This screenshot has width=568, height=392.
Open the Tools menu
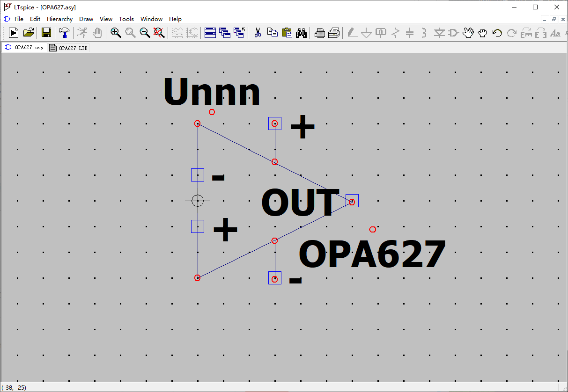pos(126,19)
